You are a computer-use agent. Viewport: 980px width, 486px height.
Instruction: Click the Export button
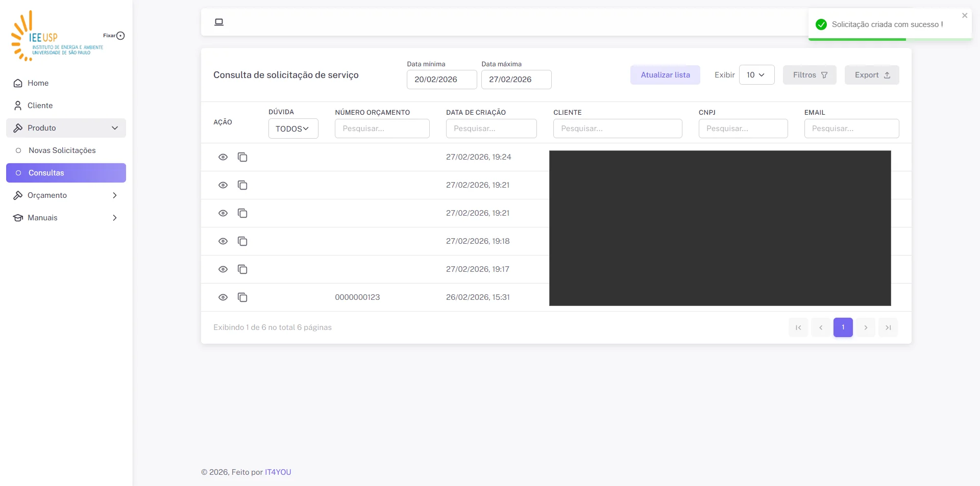872,75
